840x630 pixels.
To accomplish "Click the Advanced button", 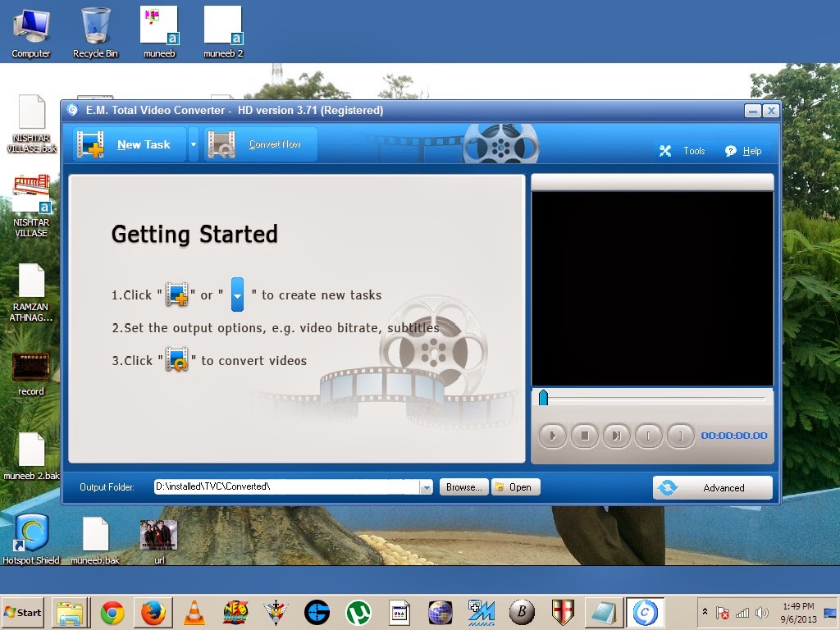I will click(713, 487).
